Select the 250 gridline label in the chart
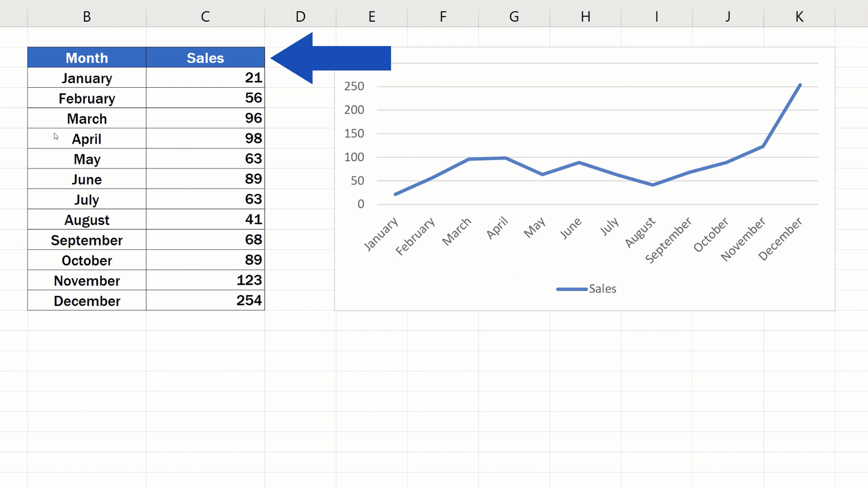Viewport: 868px width, 488px height. (355, 86)
